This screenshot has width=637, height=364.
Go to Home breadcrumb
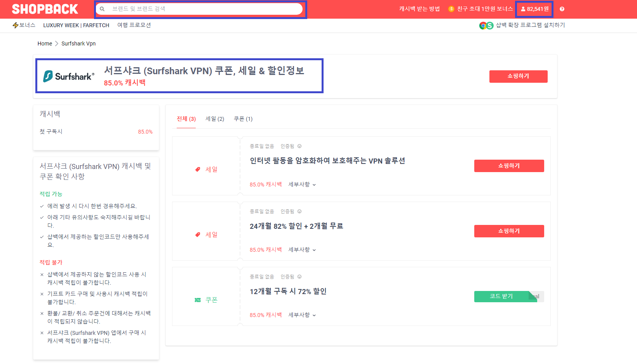pyautogui.click(x=45, y=44)
